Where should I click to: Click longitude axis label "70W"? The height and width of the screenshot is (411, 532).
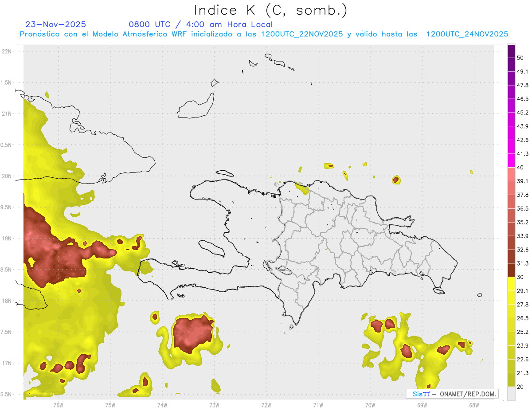pyautogui.click(x=370, y=405)
